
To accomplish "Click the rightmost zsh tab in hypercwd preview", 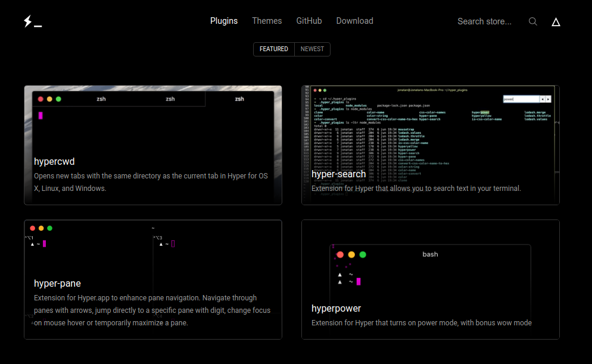I will coord(239,99).
